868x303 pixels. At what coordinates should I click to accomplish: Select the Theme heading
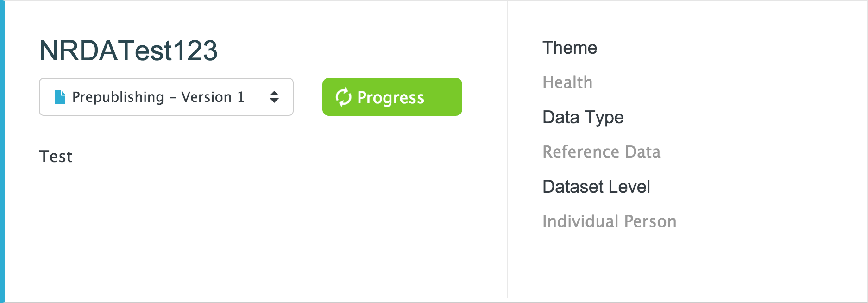coord(570,48)
